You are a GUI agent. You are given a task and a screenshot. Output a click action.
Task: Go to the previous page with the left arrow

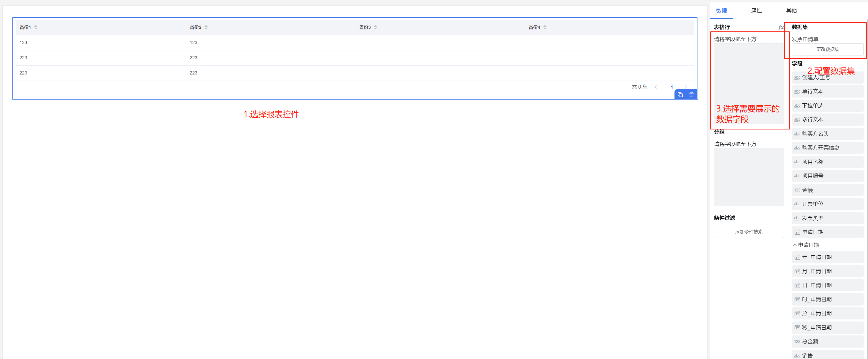click(656, 87)
